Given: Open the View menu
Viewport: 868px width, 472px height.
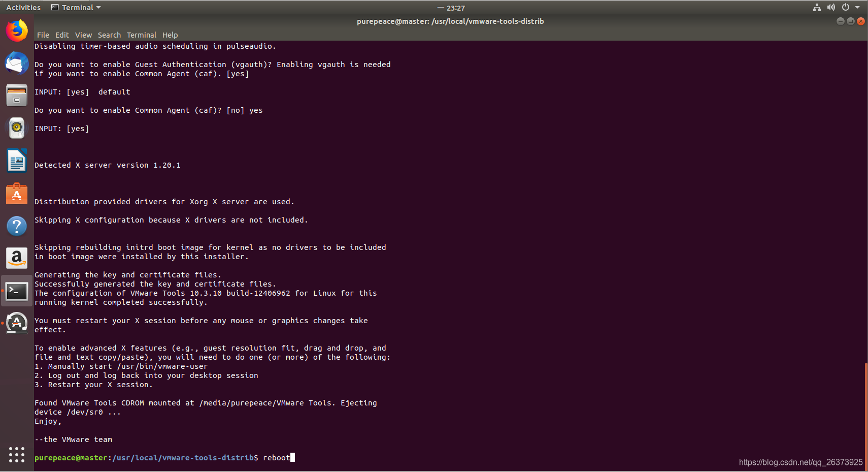Looking at the screenshot, I should point(83,35).
